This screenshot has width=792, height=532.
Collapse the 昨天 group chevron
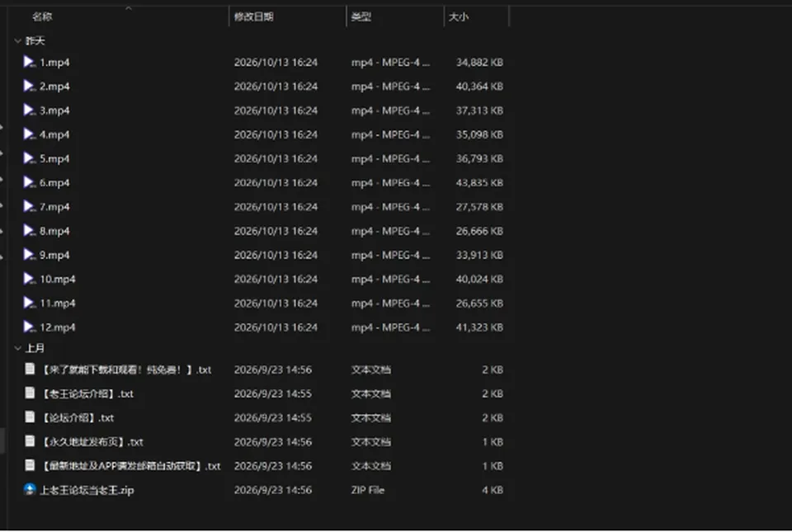coord(17,41)
